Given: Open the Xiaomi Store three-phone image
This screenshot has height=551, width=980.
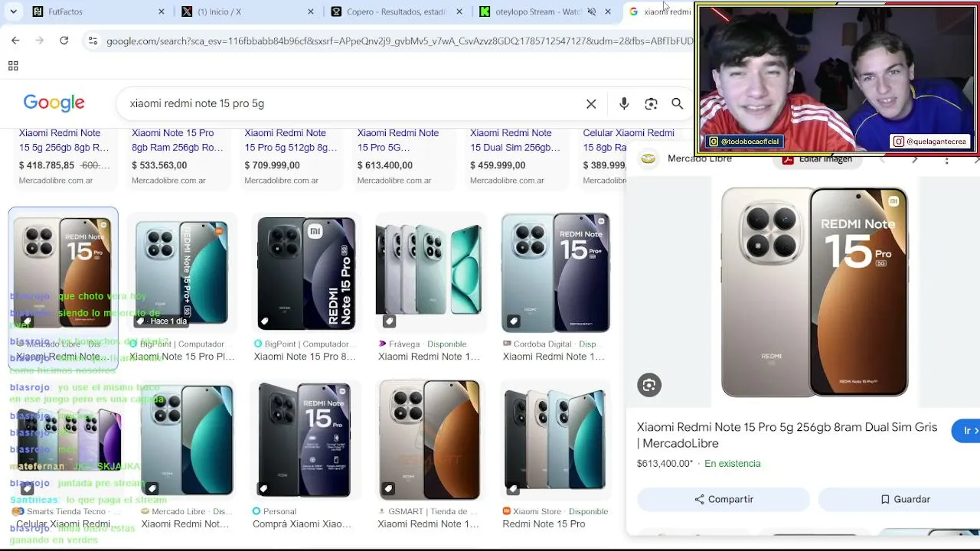Looking at the screenshot, I should [x=555, y=439].
